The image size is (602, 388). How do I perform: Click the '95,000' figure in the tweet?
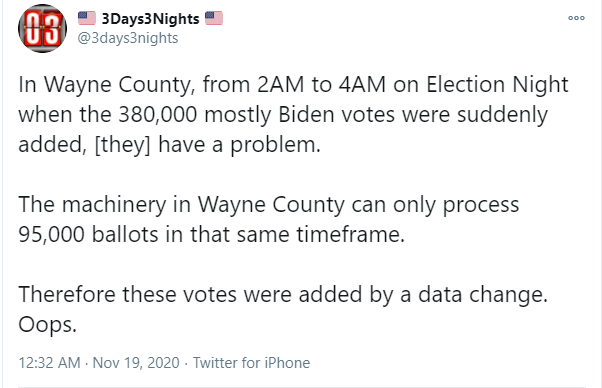pos(51,234)
